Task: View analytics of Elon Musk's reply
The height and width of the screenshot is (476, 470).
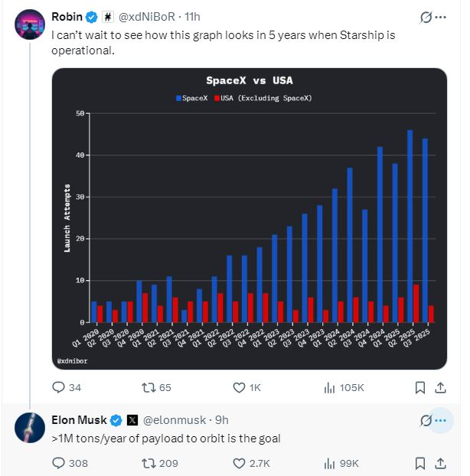Action: [x=330, y=463]
